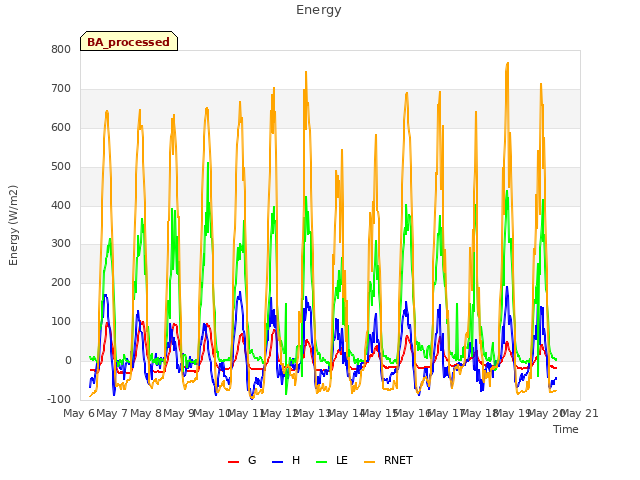Click the highest RNET peak on May 19
The image size is (640, 480).
click(x=508, y=63)
